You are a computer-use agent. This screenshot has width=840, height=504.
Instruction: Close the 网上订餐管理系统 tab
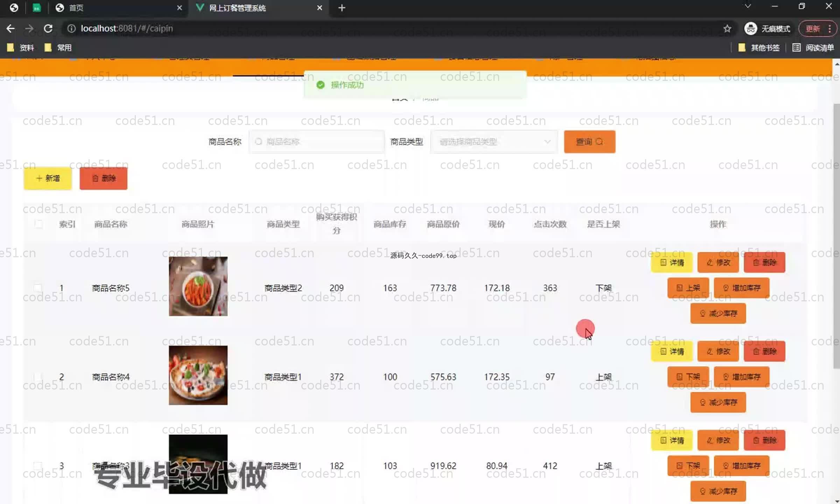coord(320,8)
